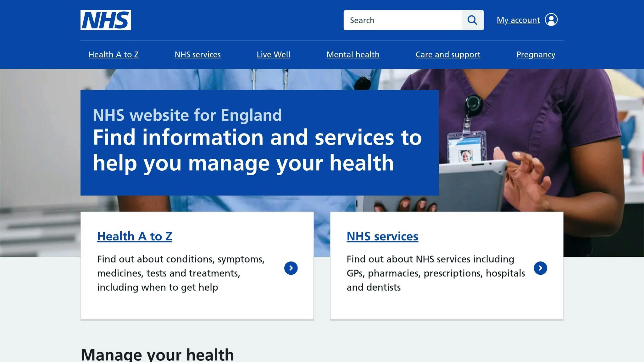Click the arrow icon on Health A to Z card

[x=291, y=268]
